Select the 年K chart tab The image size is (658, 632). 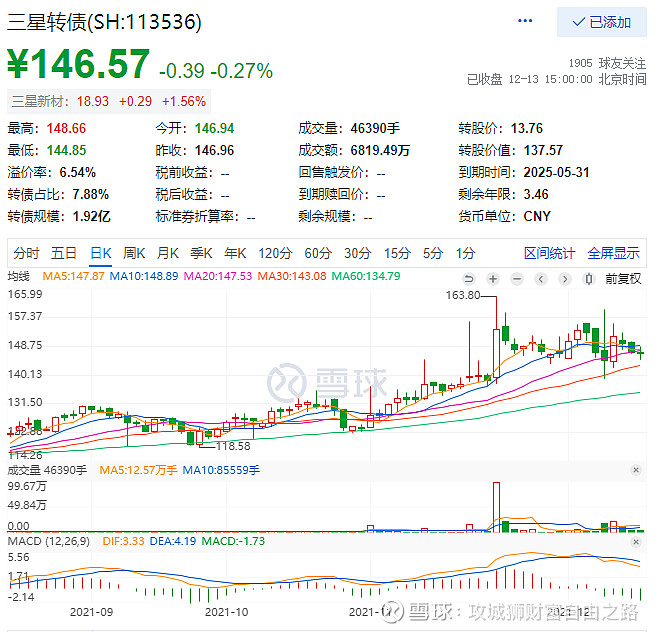(235, 253)
